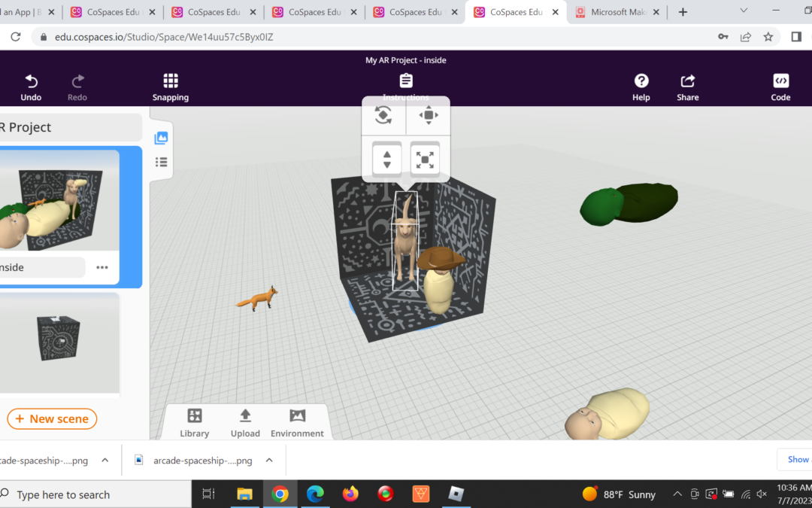Select the second scene cube thumbnail

pos(59,342)
